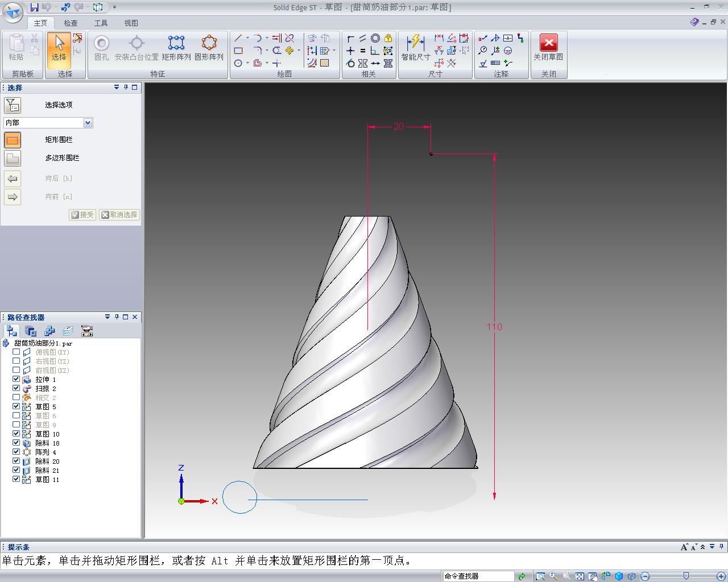Select the Polygon Fence (多边形围栏) icon
This screenshot has width=728, height=582.
pos(13,158)
